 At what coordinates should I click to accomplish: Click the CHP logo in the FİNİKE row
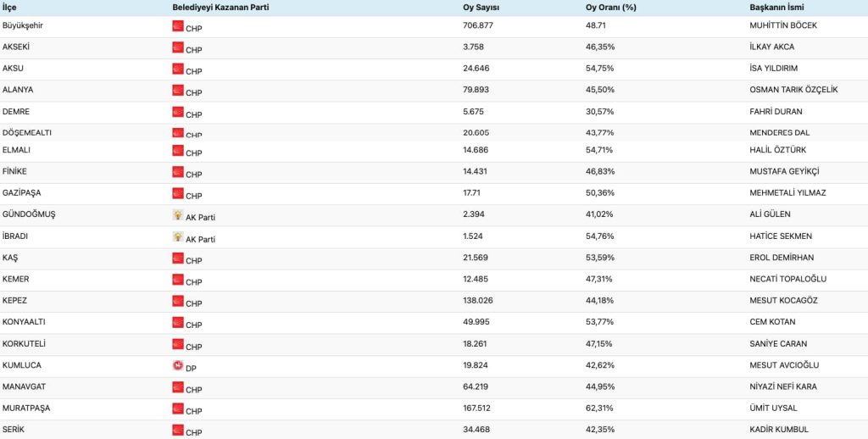click(178, 172)
